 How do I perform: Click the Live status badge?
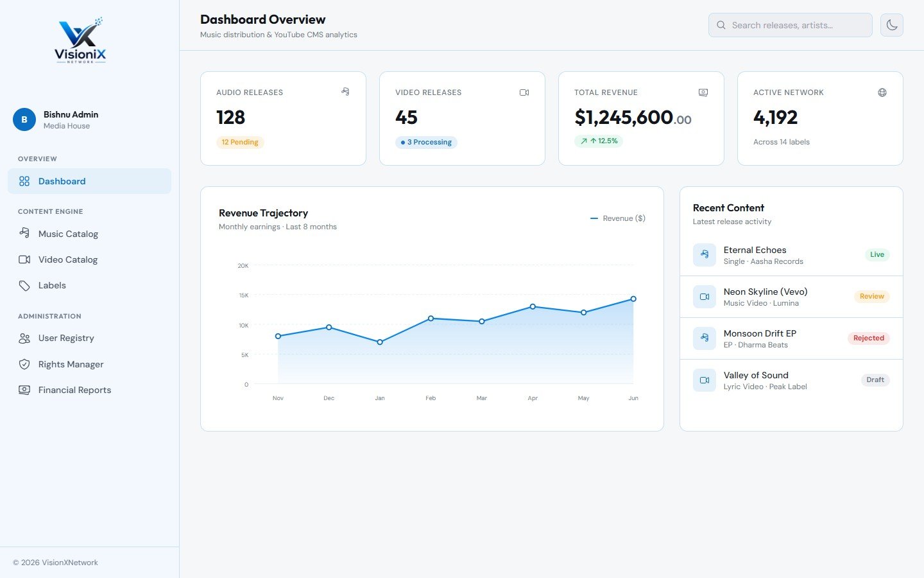click(877, 255)
